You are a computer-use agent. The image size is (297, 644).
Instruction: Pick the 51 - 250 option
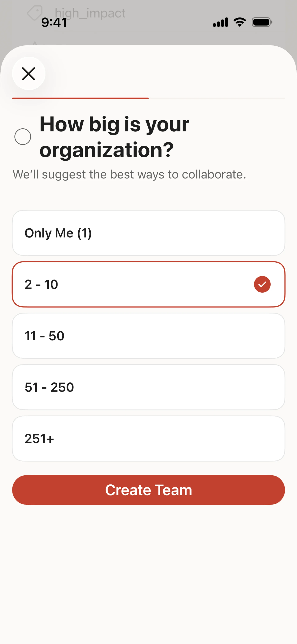[x=148, y=387]
